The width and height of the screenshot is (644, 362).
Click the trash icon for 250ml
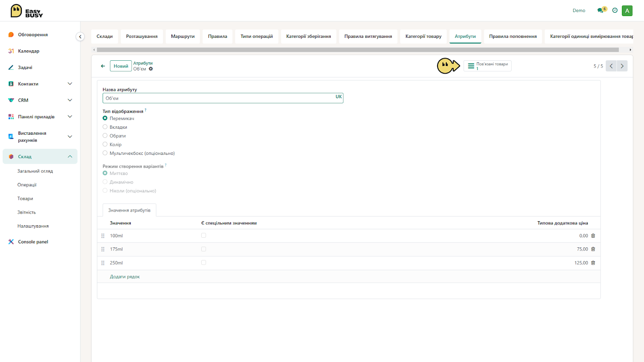pos(593,263)
